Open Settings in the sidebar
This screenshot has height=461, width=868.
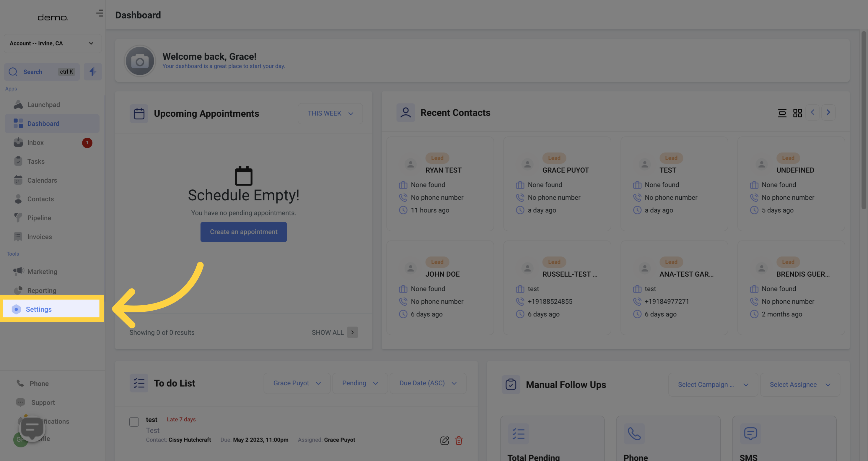(39, 309)
